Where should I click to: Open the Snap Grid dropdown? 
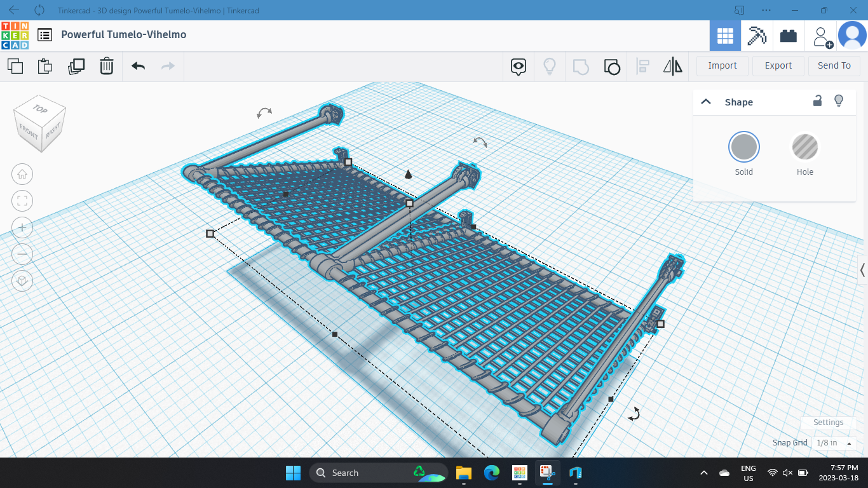(x=834, y=443)
